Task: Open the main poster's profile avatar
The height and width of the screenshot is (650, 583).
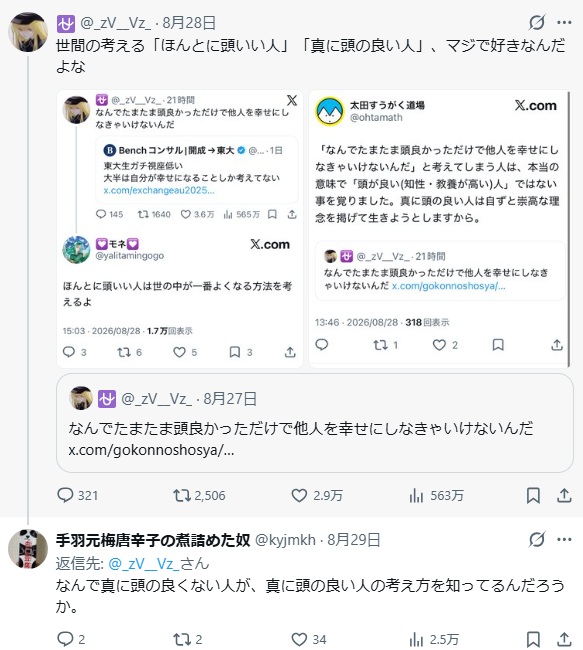Action: [28, 32]
